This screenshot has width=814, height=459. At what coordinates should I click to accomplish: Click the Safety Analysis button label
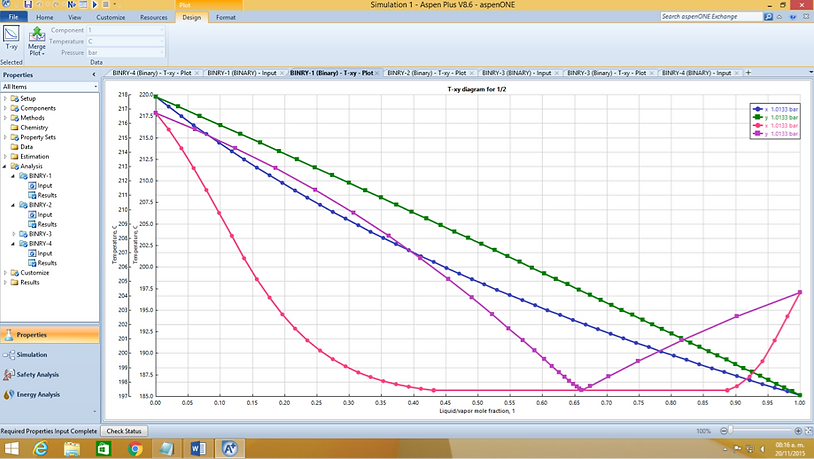click(37, 374)
